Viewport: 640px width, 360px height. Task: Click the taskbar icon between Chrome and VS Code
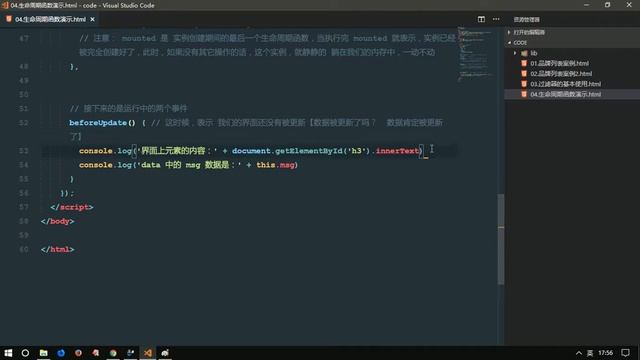[x=131, y=353]
